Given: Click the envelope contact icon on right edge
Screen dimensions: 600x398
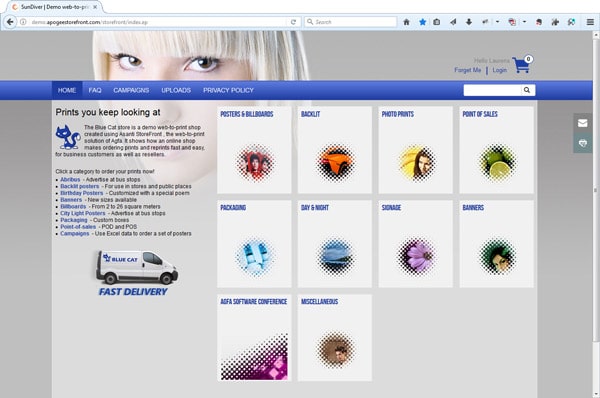Looking at the screenshot, I should click(582, 123).
